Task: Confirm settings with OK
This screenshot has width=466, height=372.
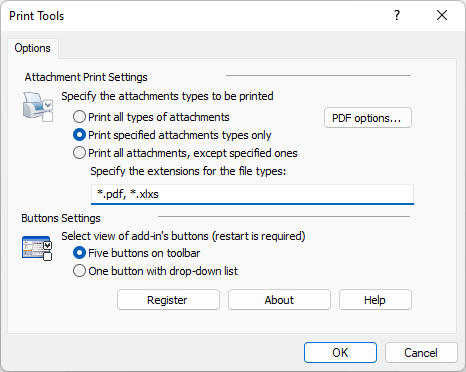Action: tap(340, 352)
